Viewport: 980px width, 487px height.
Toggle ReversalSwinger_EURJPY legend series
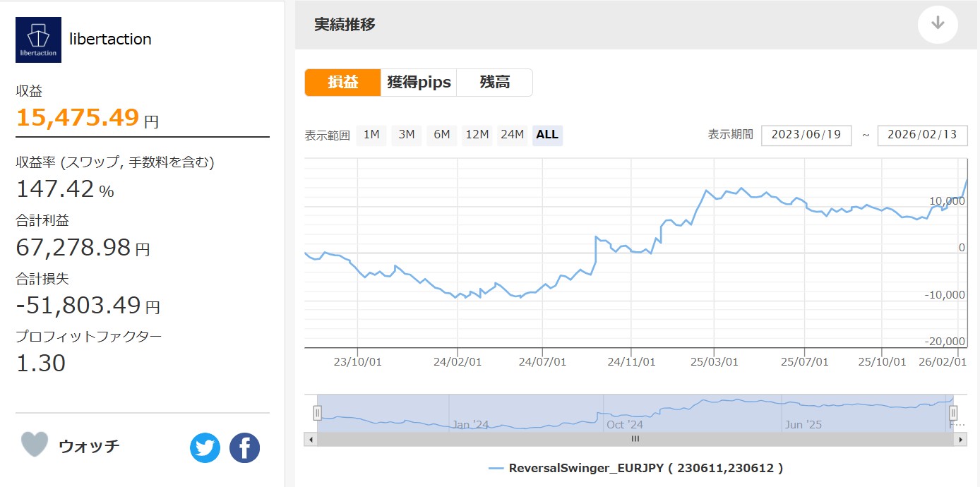(635, 468)
